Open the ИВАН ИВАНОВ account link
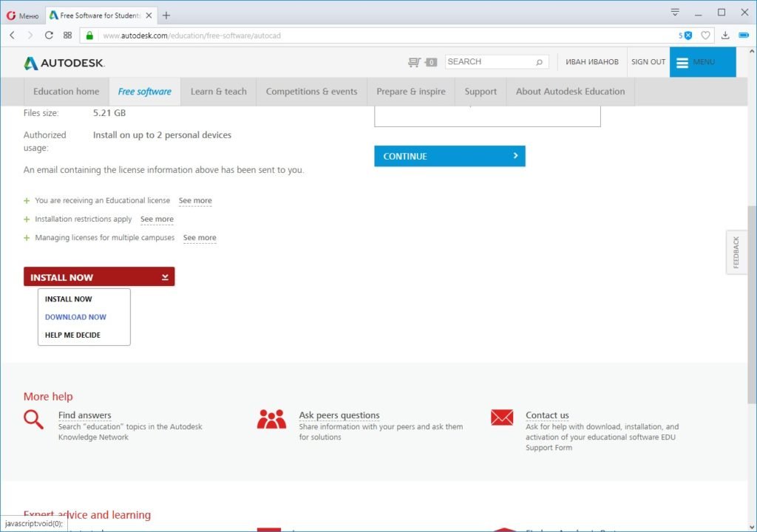The height and width of the screenshot is (532, 757). point(592,62)
